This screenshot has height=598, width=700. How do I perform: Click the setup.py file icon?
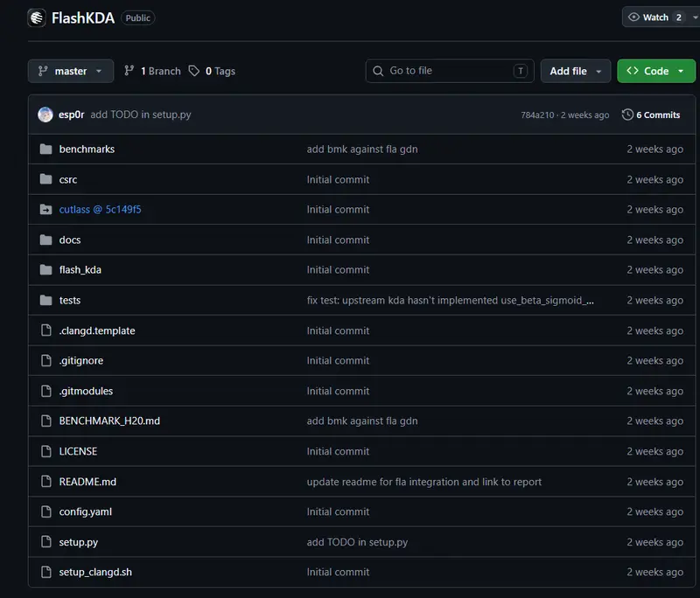(x=46, y=542)
